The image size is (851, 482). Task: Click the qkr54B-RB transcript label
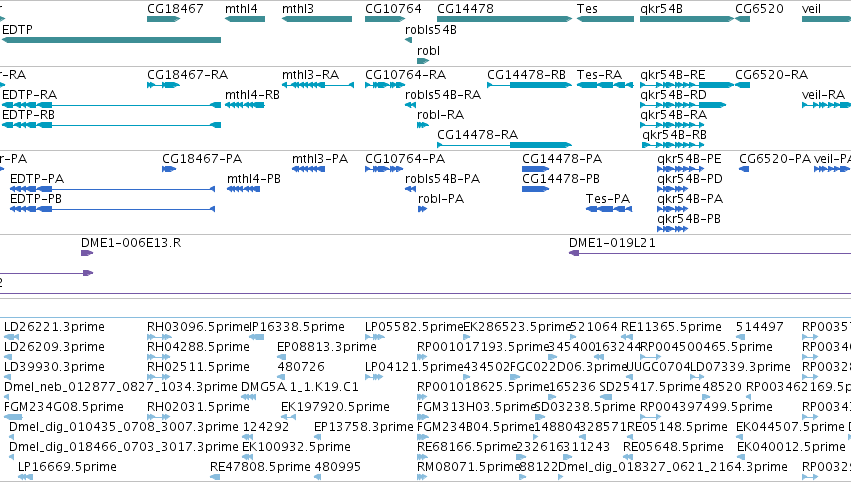click(x=675, y=134)
